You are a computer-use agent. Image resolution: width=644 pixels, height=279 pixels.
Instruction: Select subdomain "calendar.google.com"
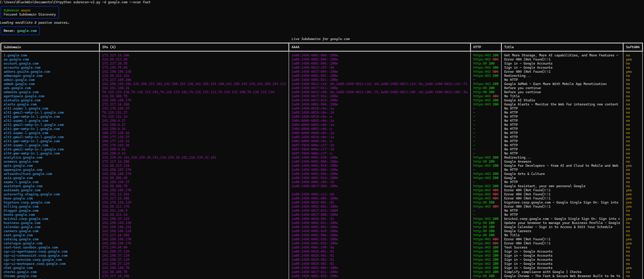click(22, 227)
